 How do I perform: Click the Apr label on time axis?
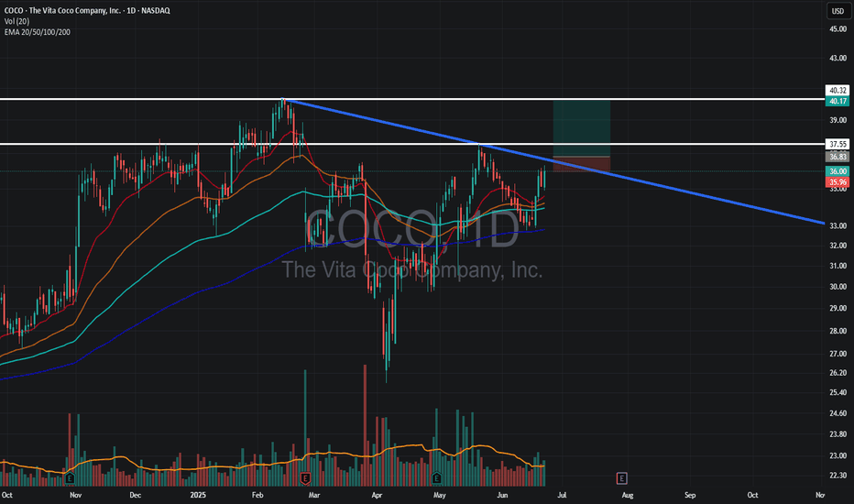[377, 495]
